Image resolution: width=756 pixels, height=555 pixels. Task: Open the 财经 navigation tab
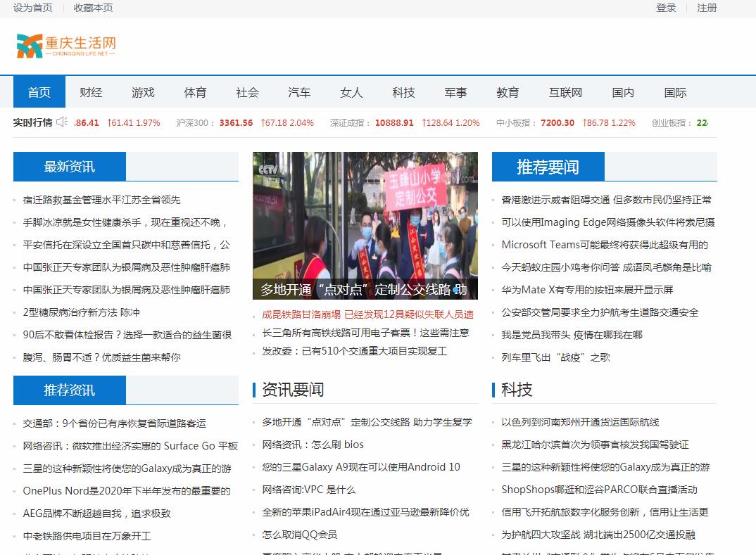(x=91, y=92)
